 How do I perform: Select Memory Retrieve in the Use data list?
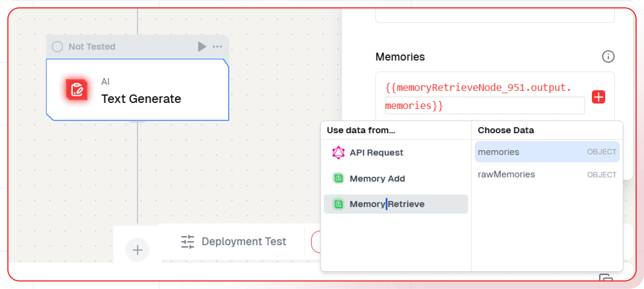386,204
